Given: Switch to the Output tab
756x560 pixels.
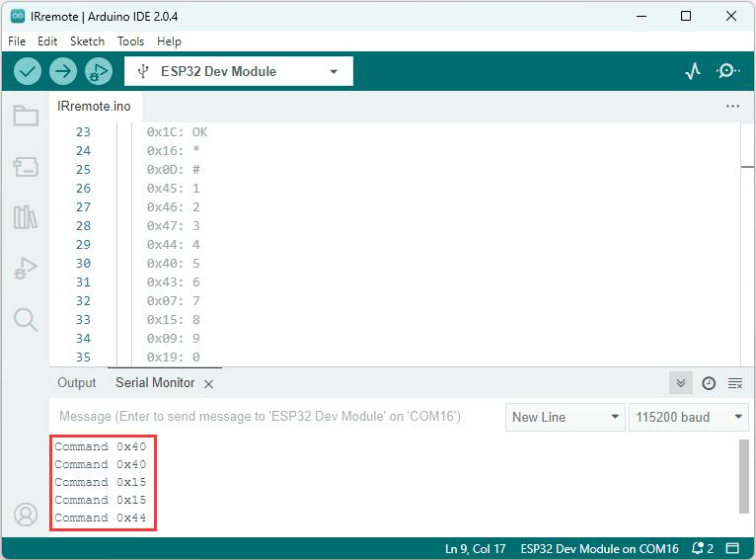Looking at the screenshot, I should click(x=77, y=383).
